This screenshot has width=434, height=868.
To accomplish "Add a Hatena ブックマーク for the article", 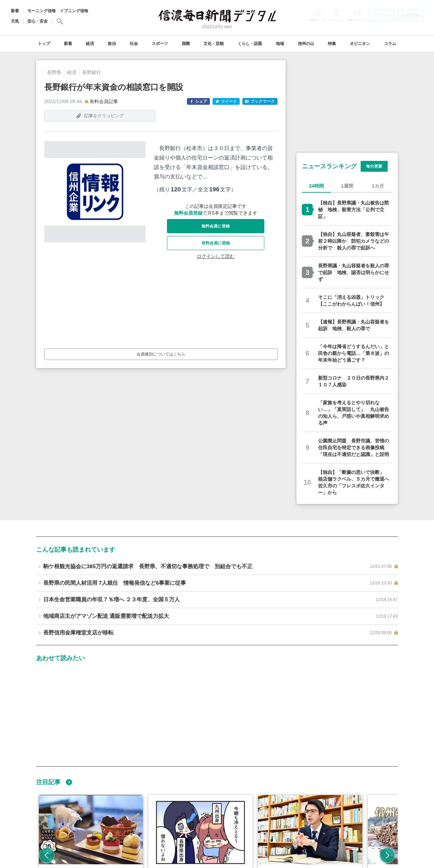I will [x=260, y=101].
